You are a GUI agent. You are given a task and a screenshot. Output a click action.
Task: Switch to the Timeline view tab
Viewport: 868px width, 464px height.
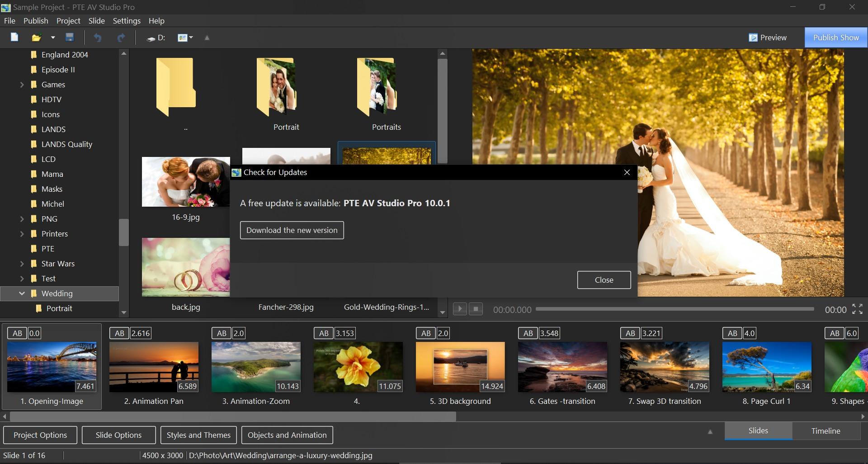click(826, 431)
